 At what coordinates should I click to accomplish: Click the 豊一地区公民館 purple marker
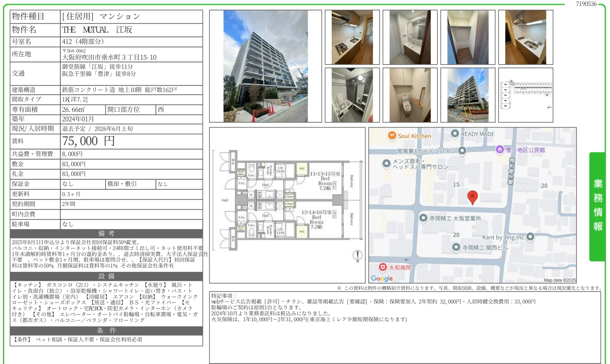(500, 150)
